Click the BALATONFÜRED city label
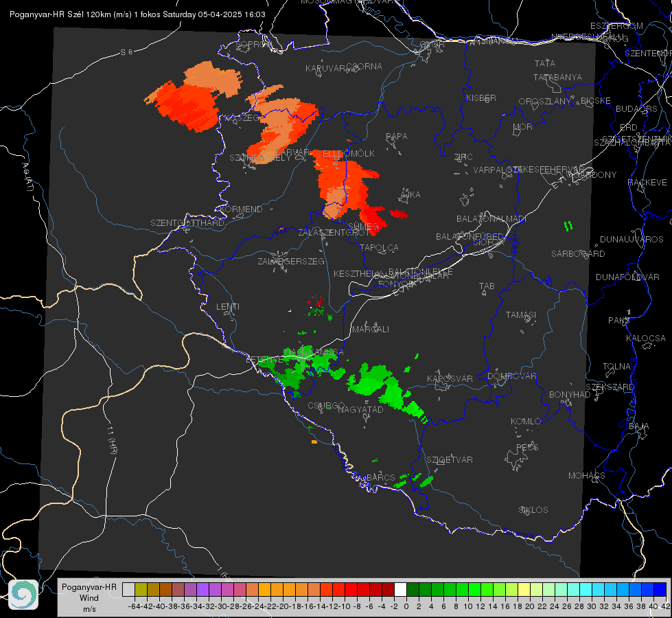 tap(470, 237)
